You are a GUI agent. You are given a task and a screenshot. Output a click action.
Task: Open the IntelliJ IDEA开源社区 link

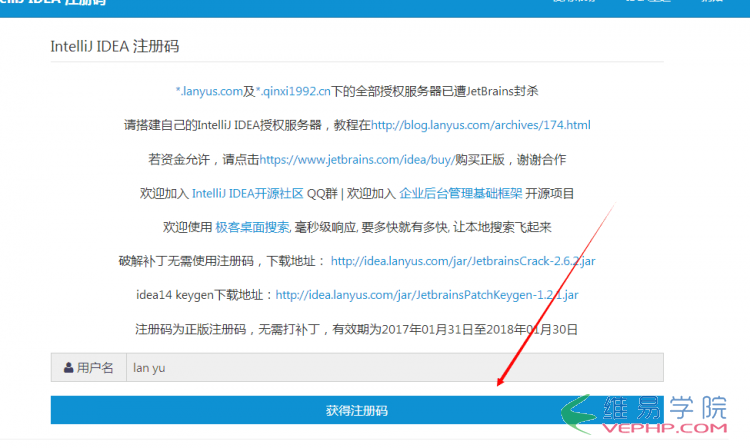click(x=248, y=194)
